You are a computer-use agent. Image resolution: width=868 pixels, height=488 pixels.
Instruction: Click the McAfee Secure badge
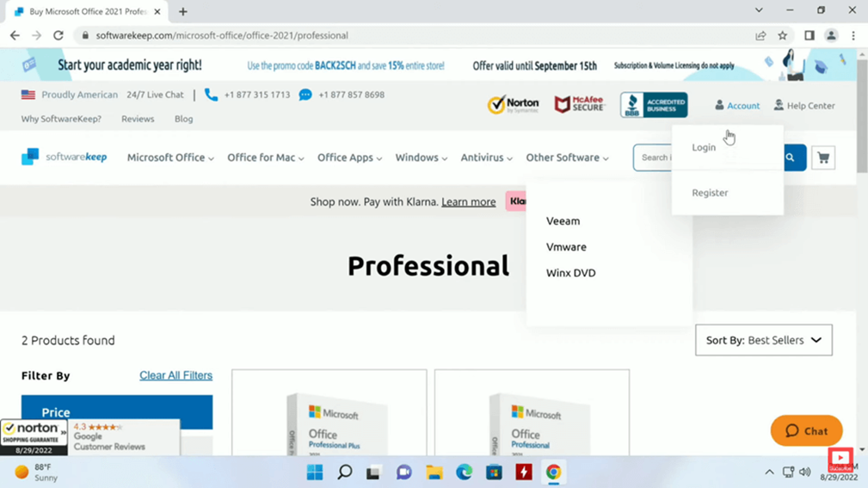(580, 105)
